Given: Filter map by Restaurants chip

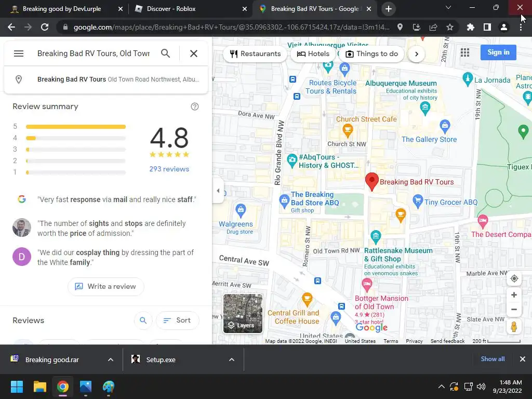Looking at the screenshot, I should (x=255, y=54).
